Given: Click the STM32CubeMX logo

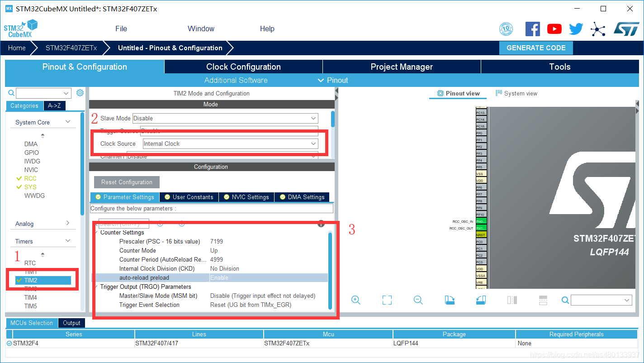Looking at the screenshot, I should click(21, 29).
